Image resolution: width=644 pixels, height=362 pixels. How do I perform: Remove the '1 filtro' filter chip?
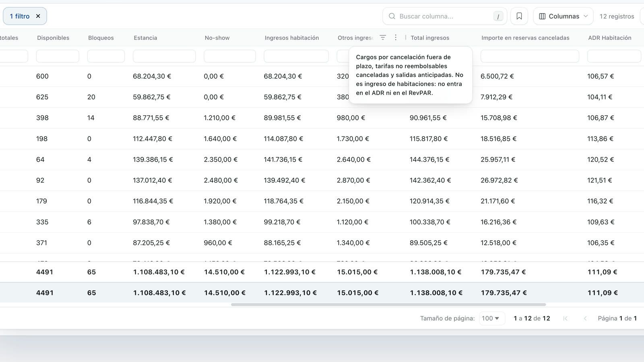click(x=38, y=16)
